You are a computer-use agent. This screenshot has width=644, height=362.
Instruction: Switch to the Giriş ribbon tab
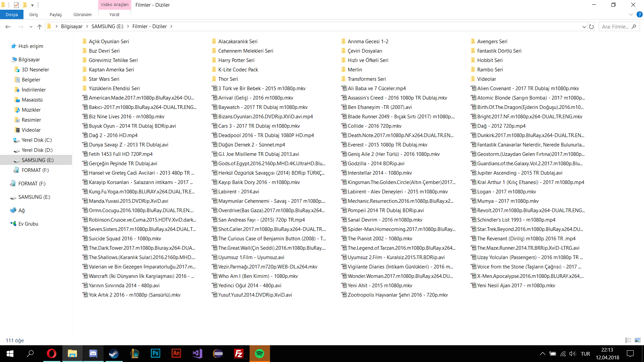tap(34, 14)
